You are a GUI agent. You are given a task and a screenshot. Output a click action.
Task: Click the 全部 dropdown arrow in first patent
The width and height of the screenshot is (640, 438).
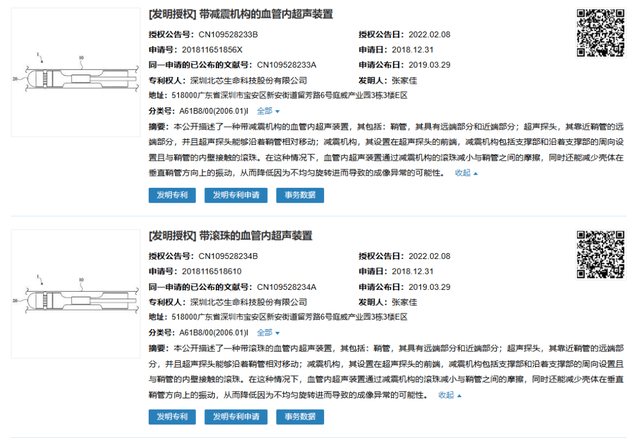point(278,111)
